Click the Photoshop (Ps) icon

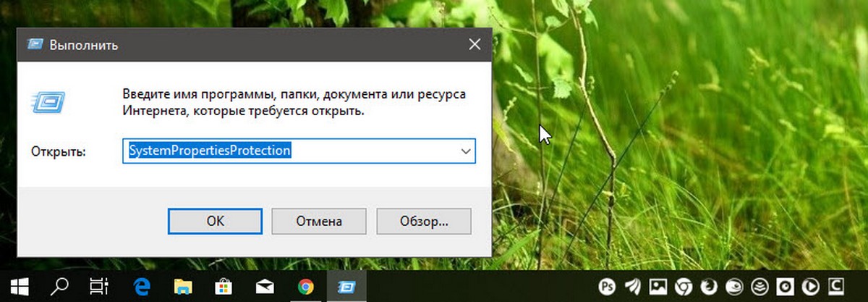tap(606, 287)
